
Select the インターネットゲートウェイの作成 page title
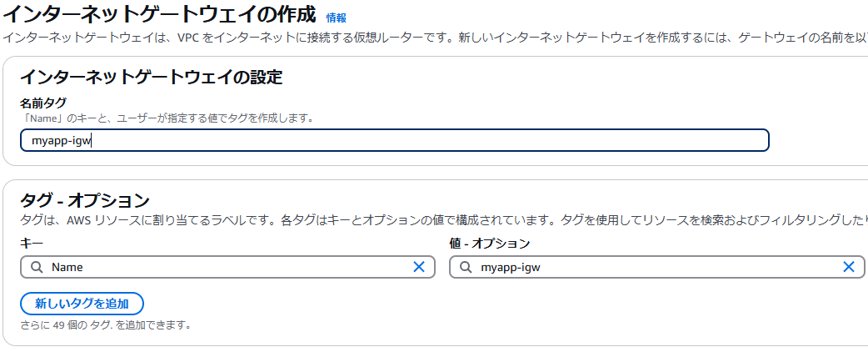pyautogui.click(x=159, y=14)
